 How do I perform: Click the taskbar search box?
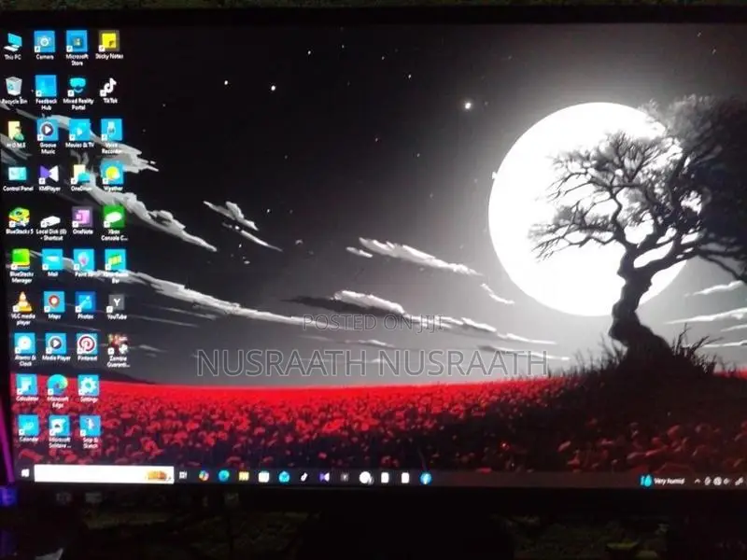(x=104, y=474)
